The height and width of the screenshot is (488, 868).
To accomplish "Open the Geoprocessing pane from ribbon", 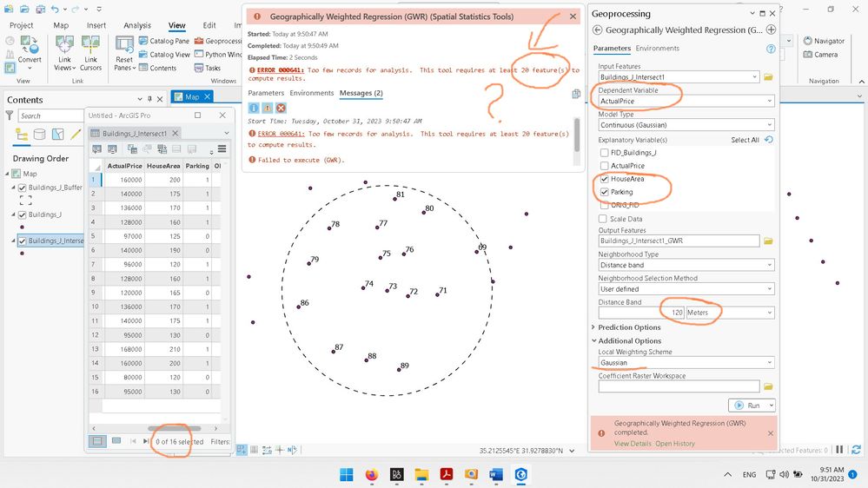I will tap(218, 41).
